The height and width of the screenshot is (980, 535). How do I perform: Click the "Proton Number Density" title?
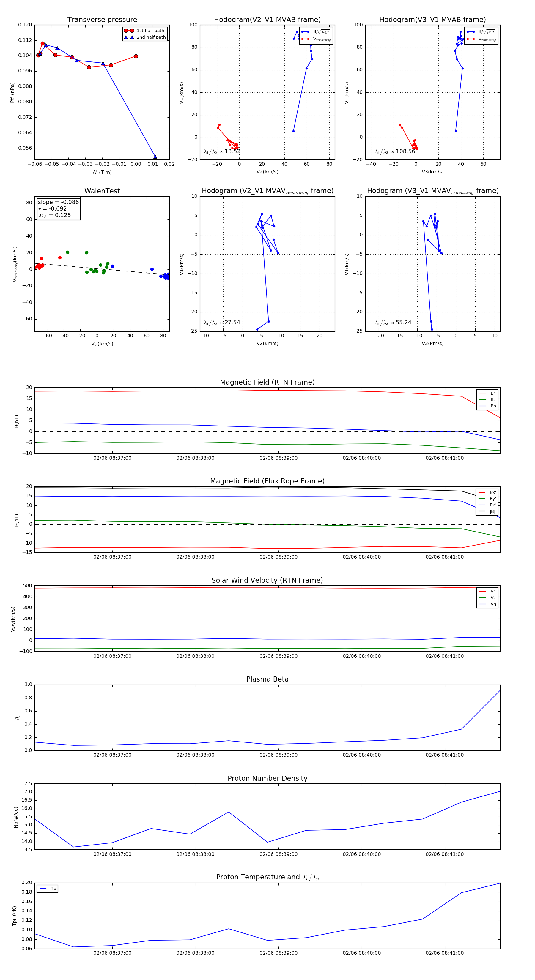coord(267,778)
